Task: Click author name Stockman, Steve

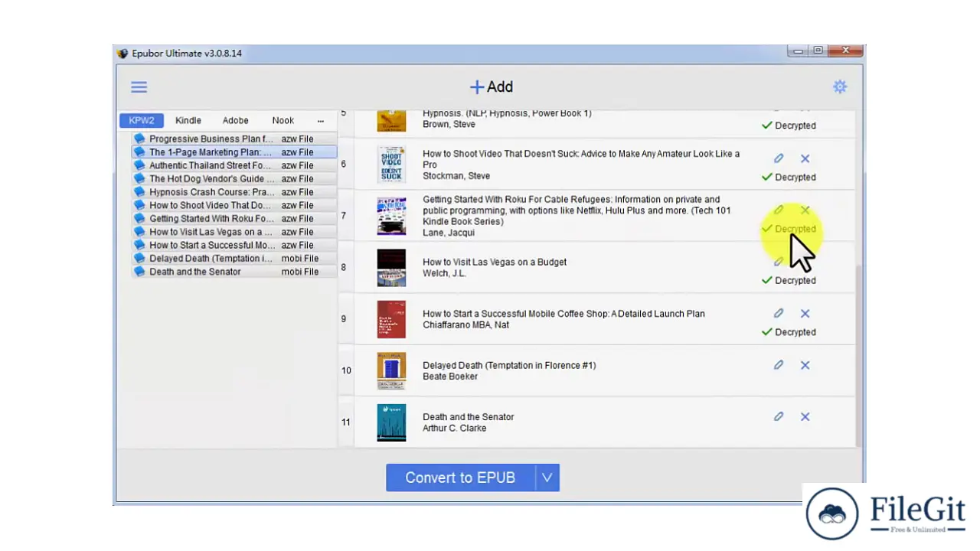Action: (456, 176)
